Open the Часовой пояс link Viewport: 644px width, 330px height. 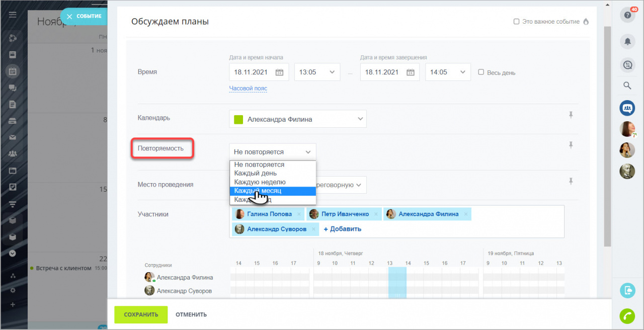tap(248, 89)
